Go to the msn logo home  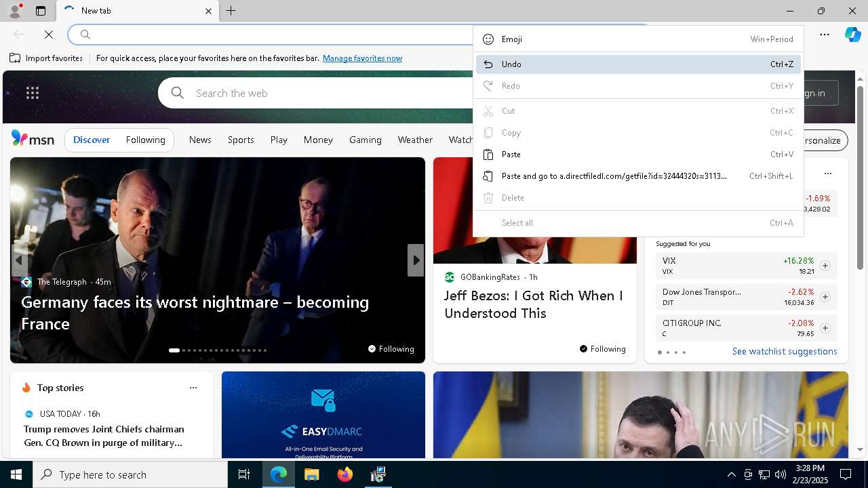(x=33, y=139)
